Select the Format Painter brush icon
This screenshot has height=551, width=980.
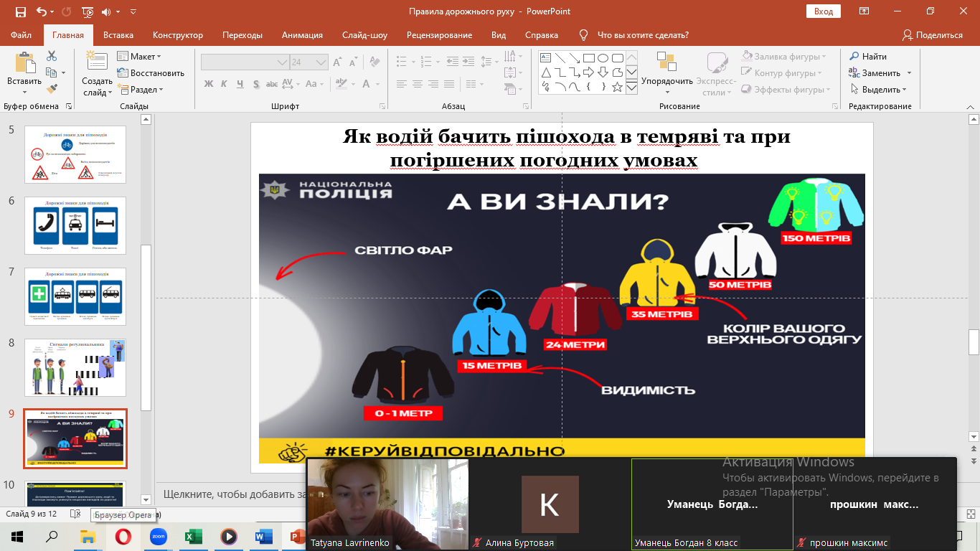pos(52,89)
